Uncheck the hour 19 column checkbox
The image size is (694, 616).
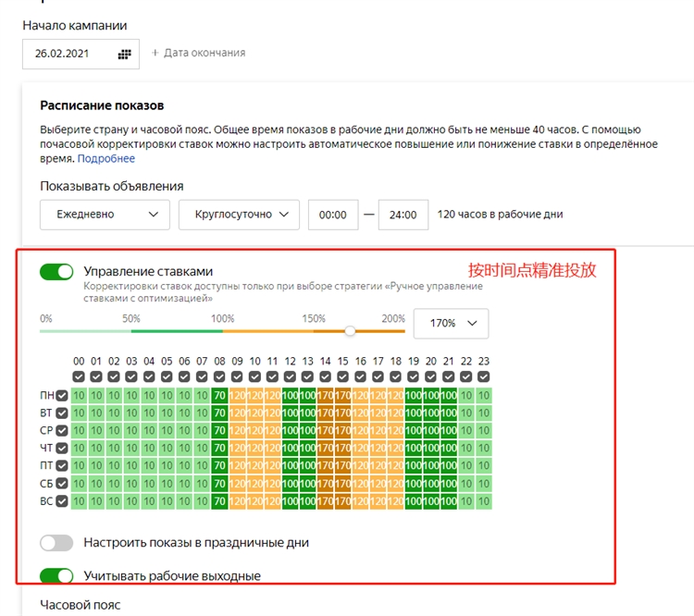pyautogui.click(x=414, y=377)
